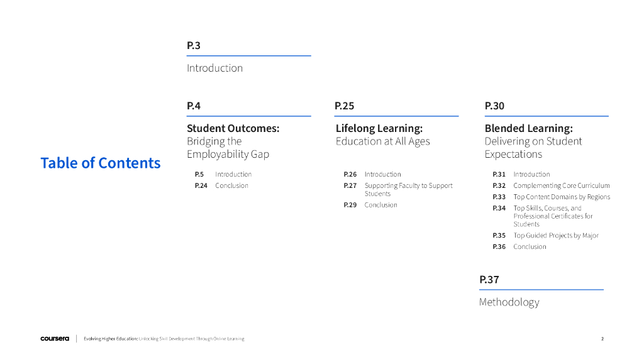Open the Methodology section link
The width and height of the screenshot is (644, 362).
click(509, 302)
